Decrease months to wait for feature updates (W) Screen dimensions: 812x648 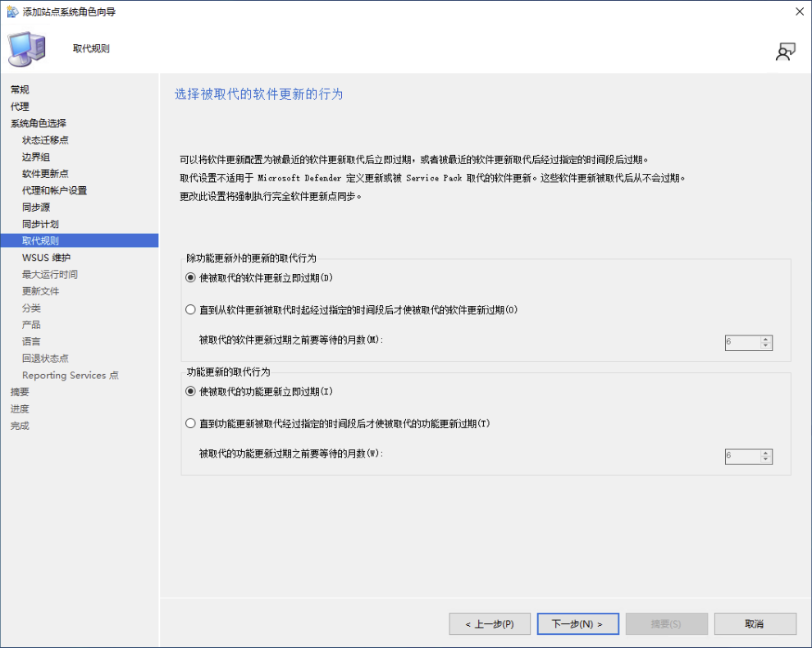[766, 460]
